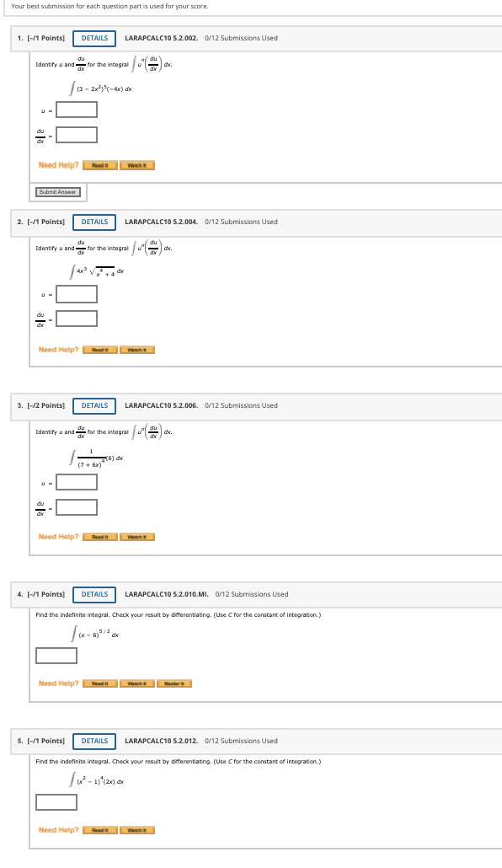The width and height of the screenshot is (502, 868).
Task: Click Read It help for question 3
Action: pyautogui.click(x=99, y=536)
